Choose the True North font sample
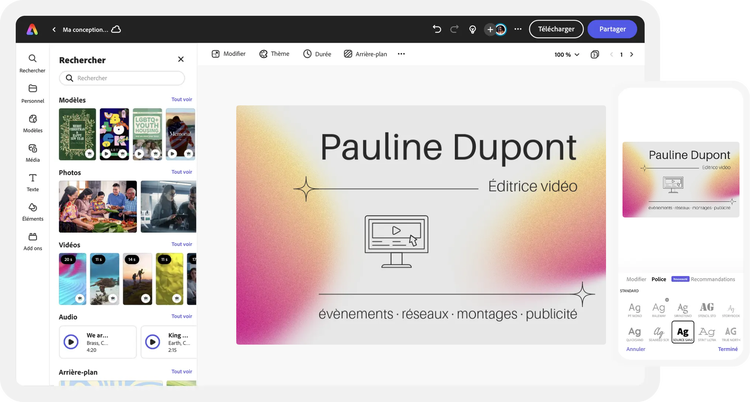Viewport: 750px width, 402px height. [731, 334]
